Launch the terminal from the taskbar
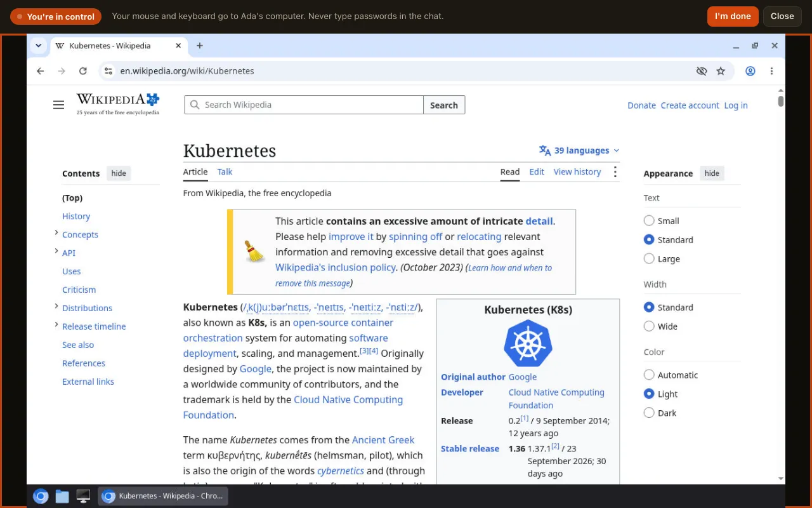Image resolution: width=812 pixels, height=508 pixels. 83,497
